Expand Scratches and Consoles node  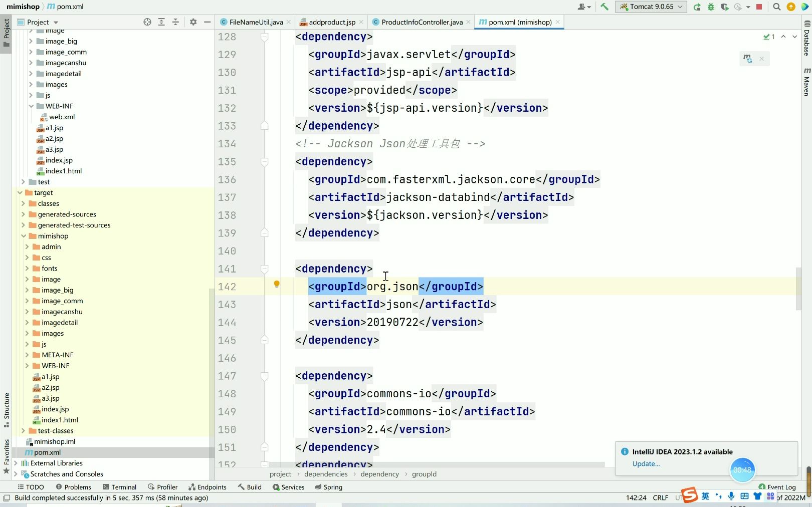click(16, 474)
